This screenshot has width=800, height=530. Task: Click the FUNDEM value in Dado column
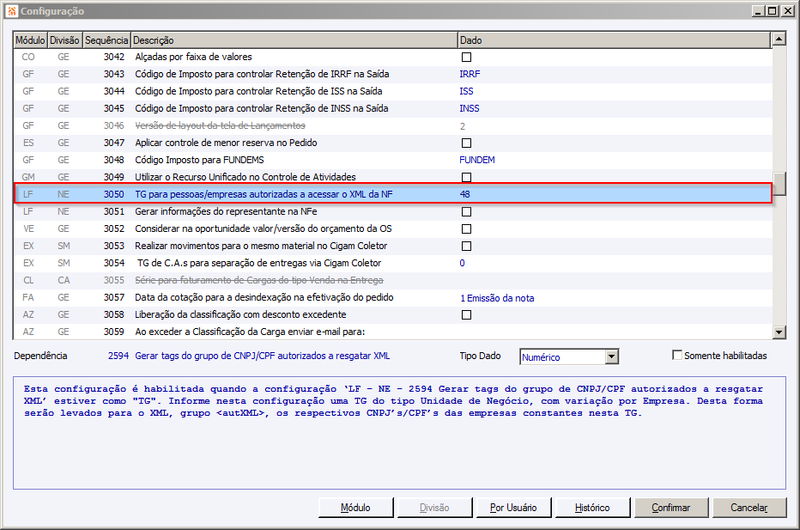[477, 160]
